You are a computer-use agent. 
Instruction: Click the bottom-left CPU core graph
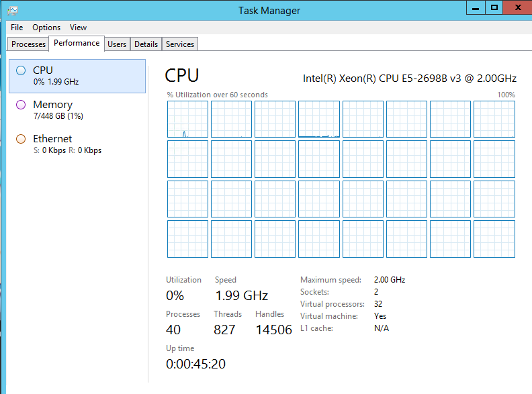[187, 239]
